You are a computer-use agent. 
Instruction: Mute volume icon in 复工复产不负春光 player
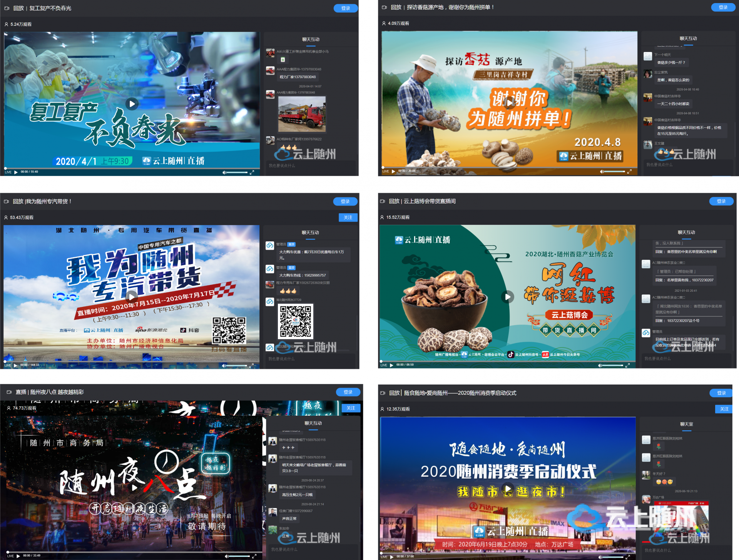tap(224, 172)
